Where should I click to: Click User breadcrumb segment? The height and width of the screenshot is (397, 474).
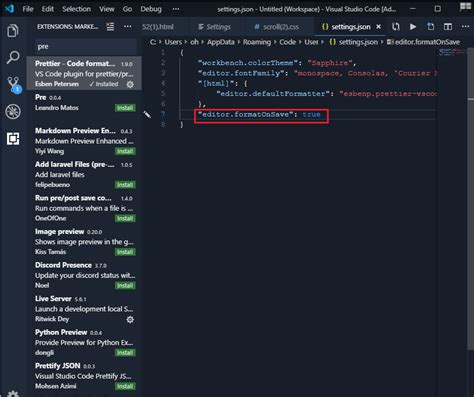point(311,42)
